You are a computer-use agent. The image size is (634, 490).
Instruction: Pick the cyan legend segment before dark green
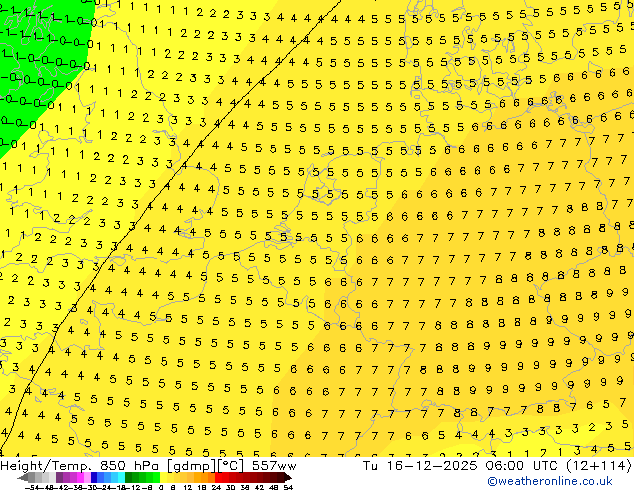point(121,477)
